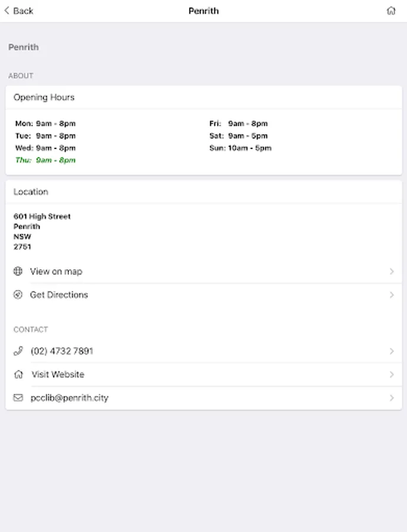Open Visit Website link
This screenshot has height=532, width=407.
click(x=58, y=374)
